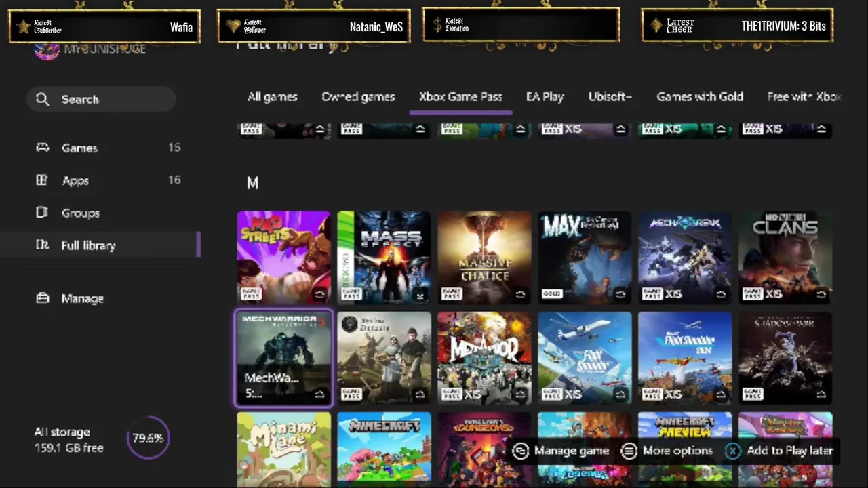Click the Latest Follower heart icon
The width and height of the screenshot is (868, 488).
point(233,26)
